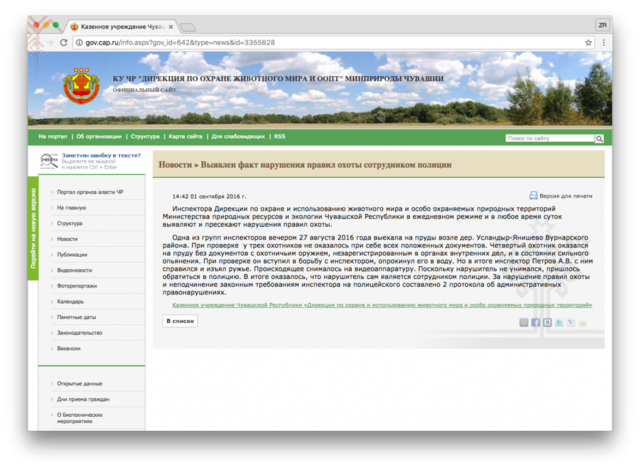Click the 'Новости' breadcrumb link
This screenshot has width=640, height=470.
[176, 164]
